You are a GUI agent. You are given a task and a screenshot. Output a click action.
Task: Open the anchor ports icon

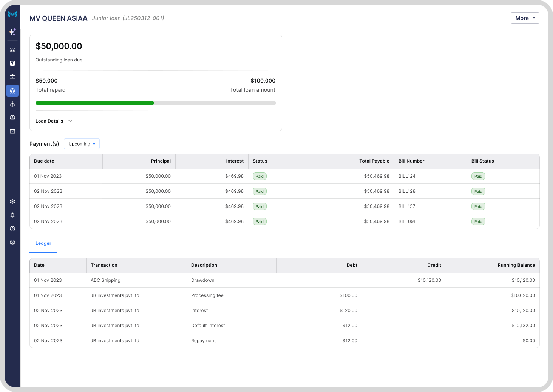click(12, 104)
